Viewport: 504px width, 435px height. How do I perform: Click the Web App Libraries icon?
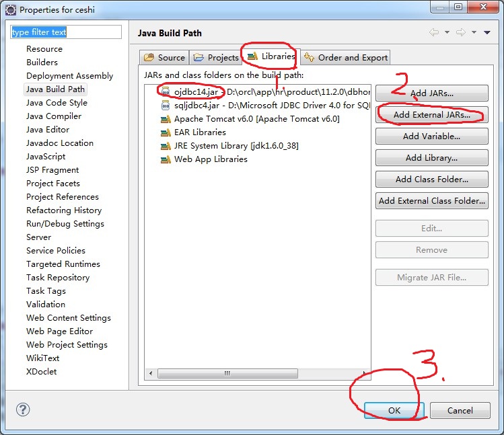[166, 159]
